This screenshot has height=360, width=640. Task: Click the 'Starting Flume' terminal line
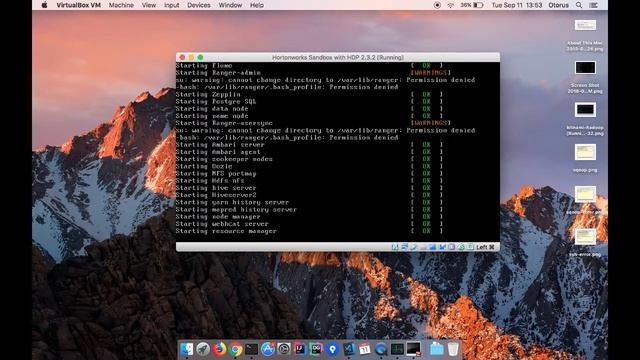204,66
